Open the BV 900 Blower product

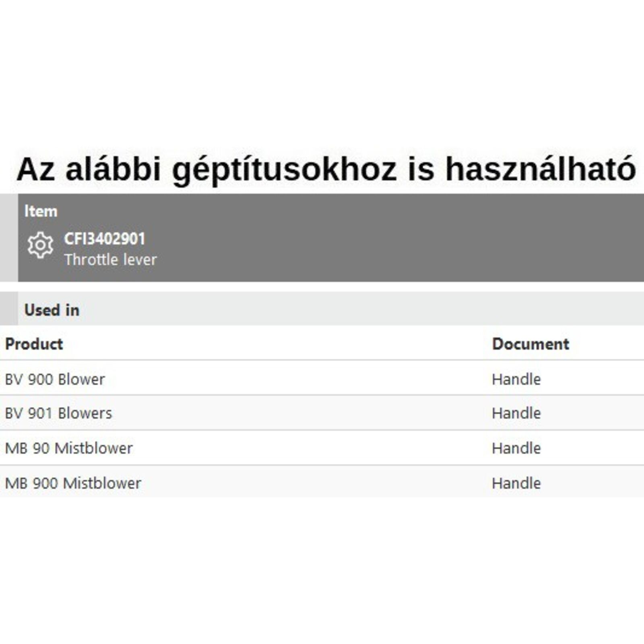pos(55,379)
